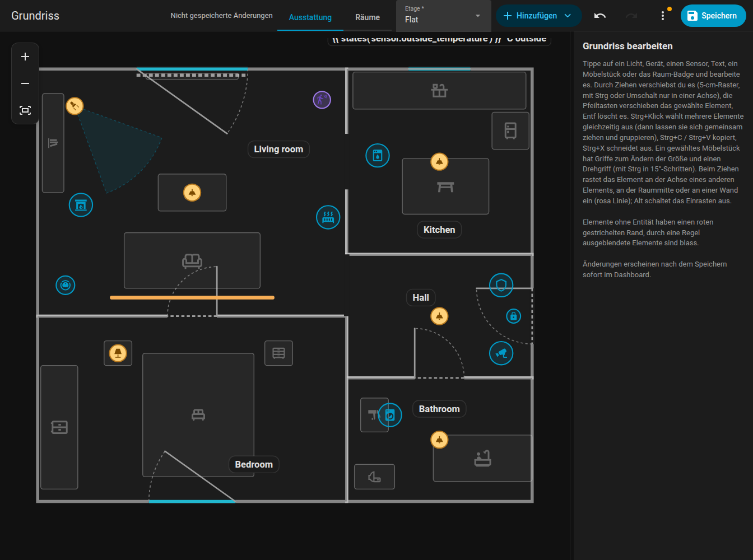753x560 pixels.
Task: Select the fireplace device icon
Action: pos(81,205)
